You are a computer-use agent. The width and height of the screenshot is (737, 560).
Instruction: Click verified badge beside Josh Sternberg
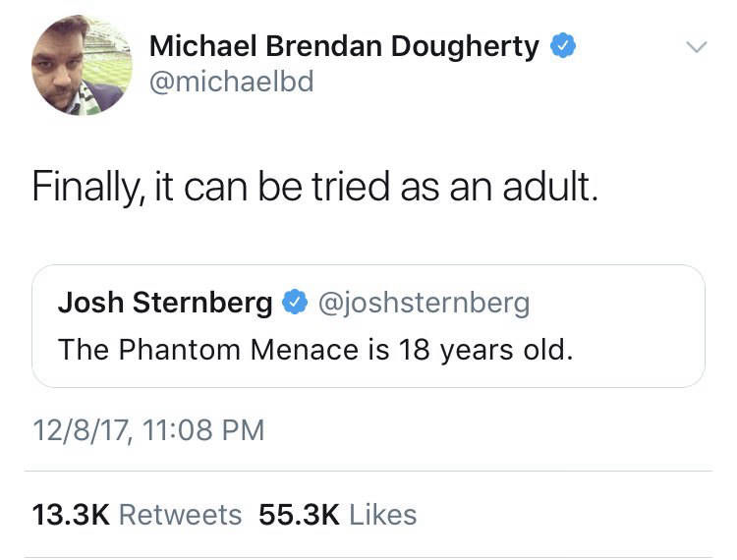point(296,304)
